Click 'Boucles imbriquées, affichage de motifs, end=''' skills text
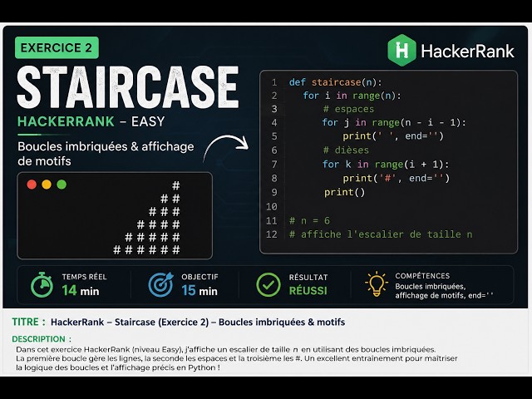This screenshot has height=399, width=532. (x=444, y=291)
